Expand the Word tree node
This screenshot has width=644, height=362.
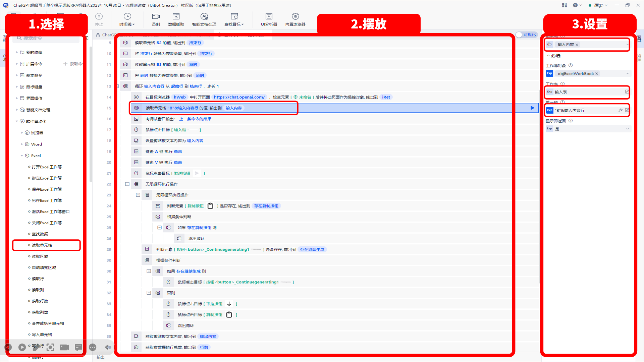point(22,144)
